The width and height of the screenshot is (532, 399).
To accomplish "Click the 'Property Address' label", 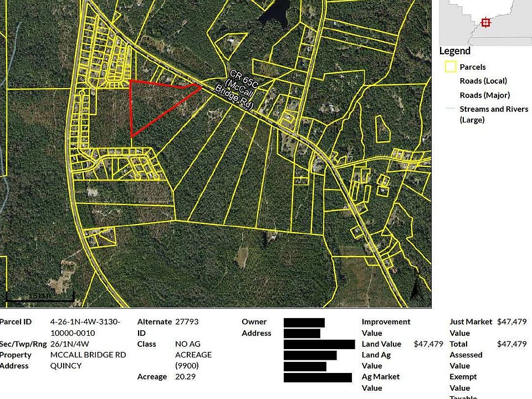I will 16,360.
